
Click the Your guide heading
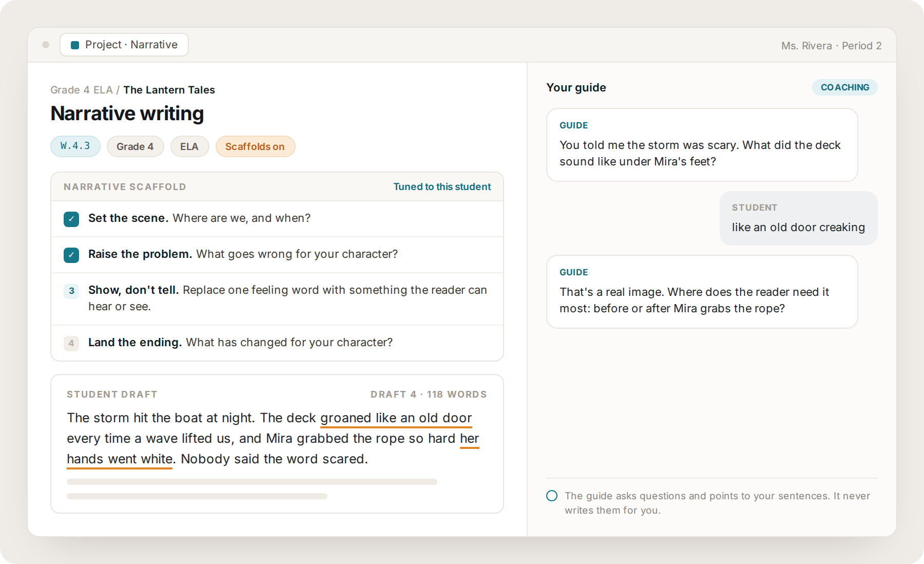[x=576, y=87]
